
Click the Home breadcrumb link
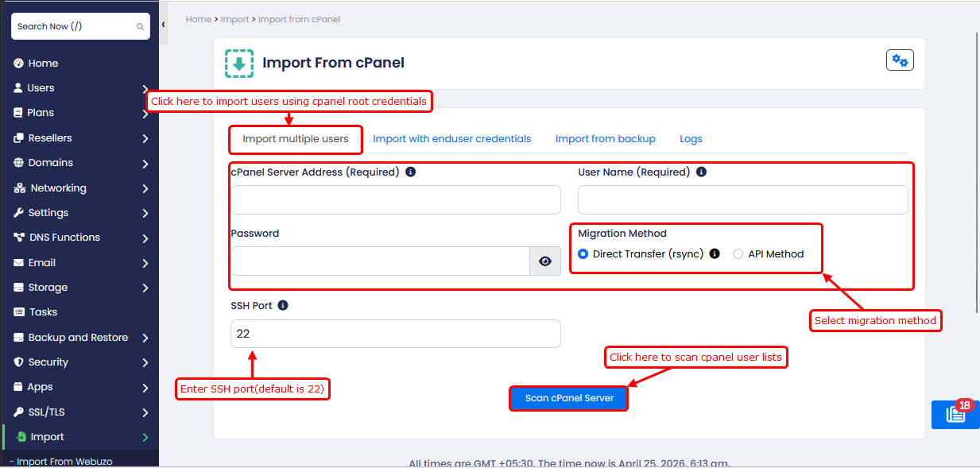pyautogui.click(x=199, y=19)
